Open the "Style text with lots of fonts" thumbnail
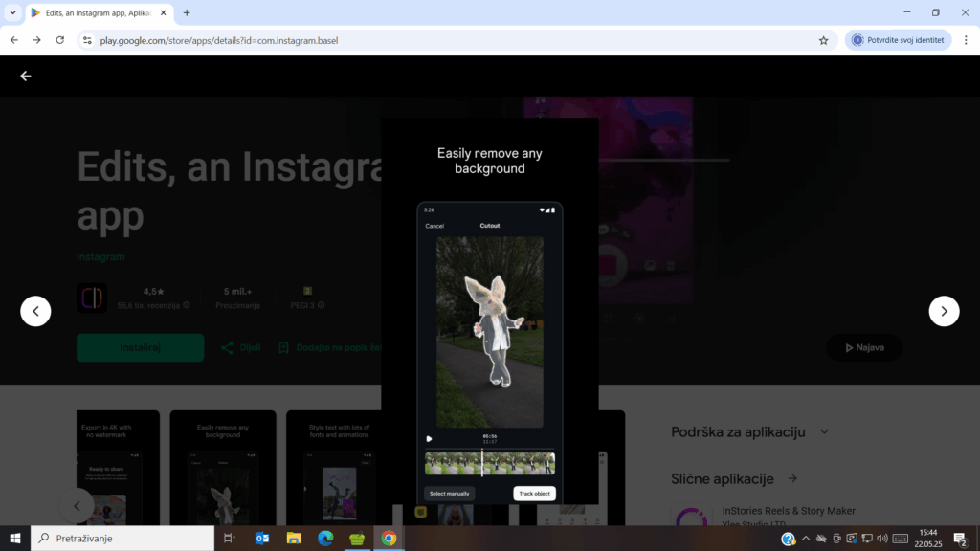Image resolution: width=980 pixels, height=551 pixels. click(339, 467)
